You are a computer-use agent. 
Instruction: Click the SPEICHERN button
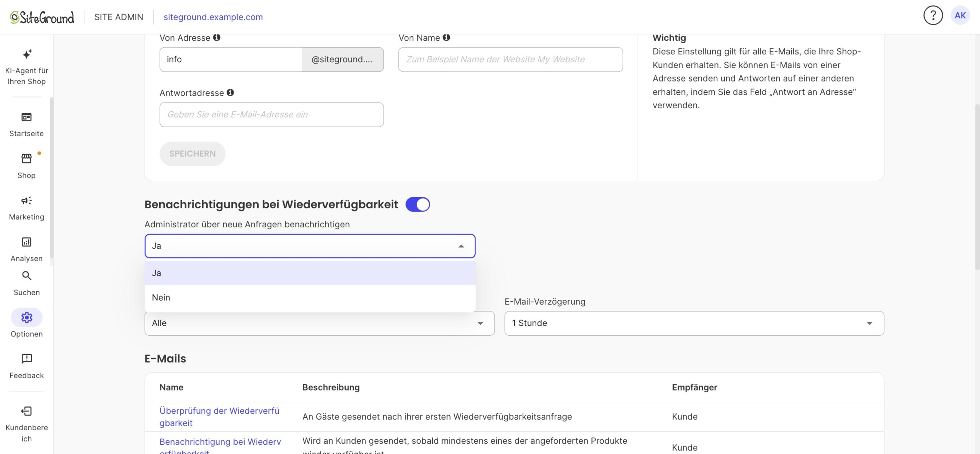(x=192, y=154)
